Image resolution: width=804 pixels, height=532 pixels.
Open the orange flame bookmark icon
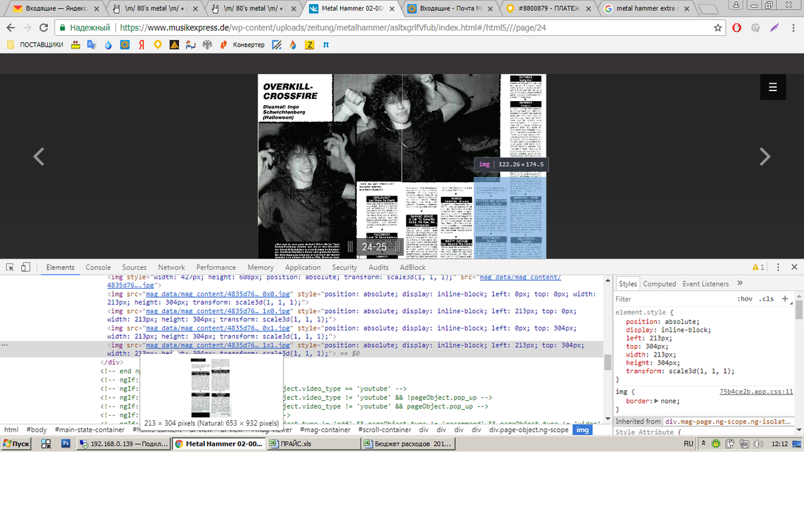click(x=293, y=45)
